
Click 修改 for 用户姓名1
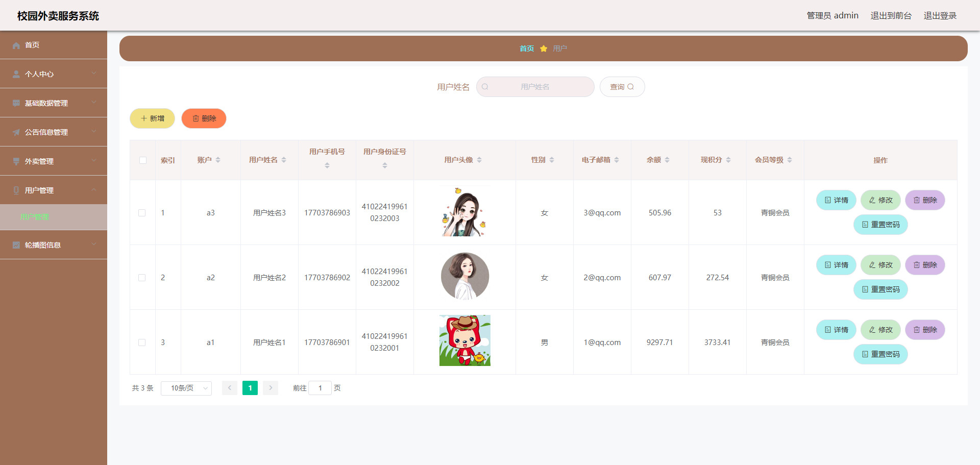click(x=880, y=330)
